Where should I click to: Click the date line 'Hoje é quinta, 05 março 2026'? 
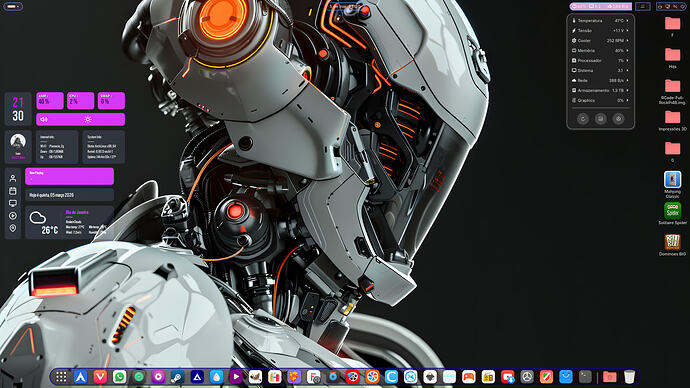(51, 195)
